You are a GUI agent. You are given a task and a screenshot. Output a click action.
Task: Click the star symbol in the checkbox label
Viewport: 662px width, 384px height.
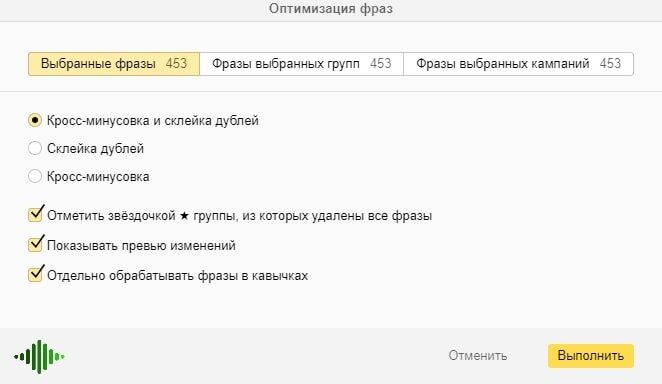[x=184, y=216]
